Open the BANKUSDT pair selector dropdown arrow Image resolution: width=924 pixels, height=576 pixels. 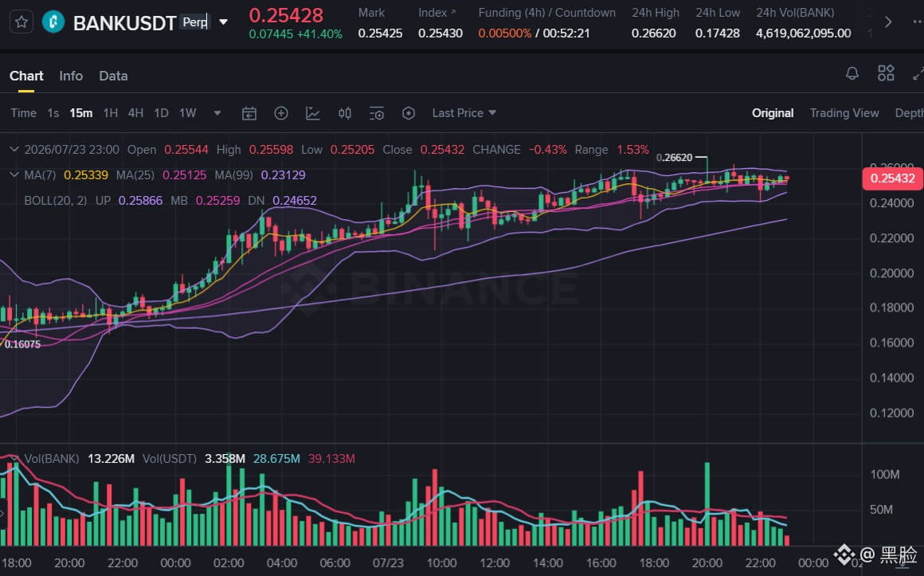tap(223, 22)
